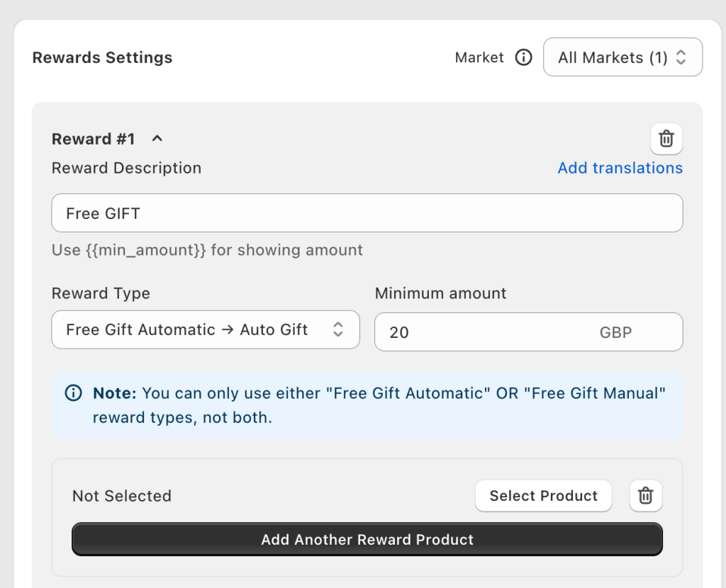This screenshot has height=588, width=726.
Task: Click the info icon in the Note banner
Action: 73,393
